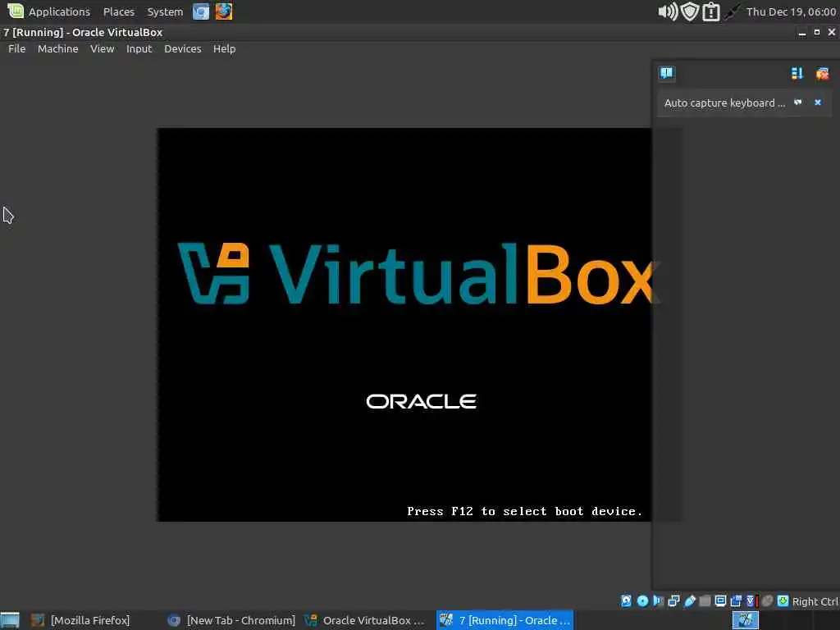Viewport: 840px width, 630px height.
Task: Click the audio status icon in VM status bar
Action: (658, 600)
